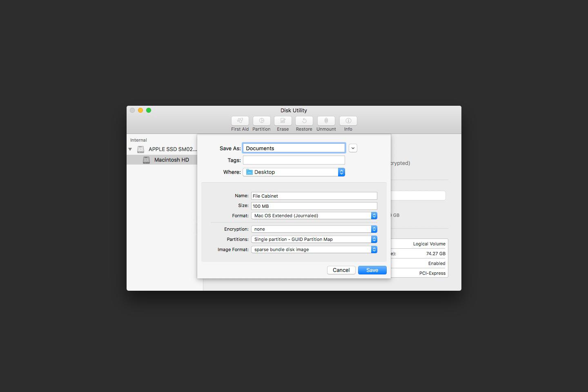Click the folder icon in the Where field
This screenshot has height=392, width=588.
[x=249, y=172]
